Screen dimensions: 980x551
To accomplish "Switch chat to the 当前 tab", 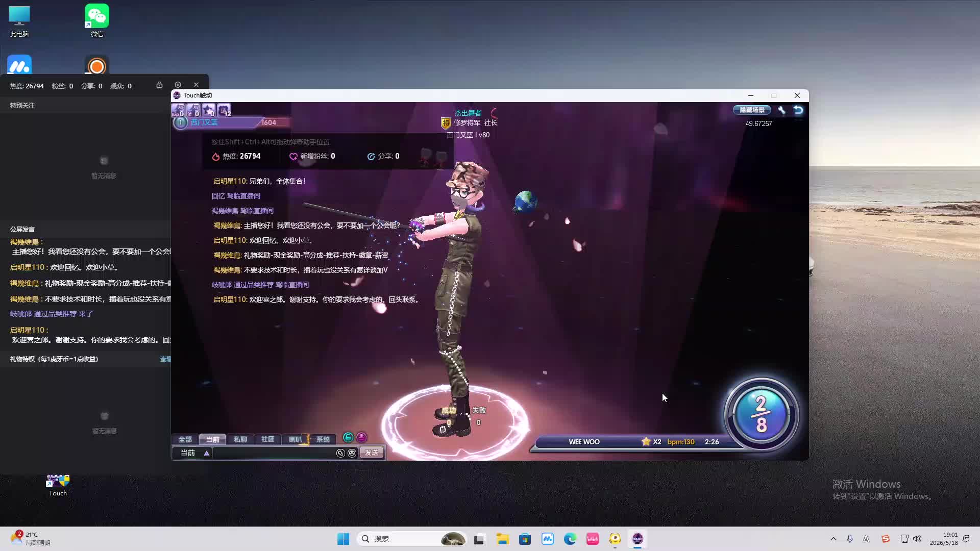I will 212,439.
